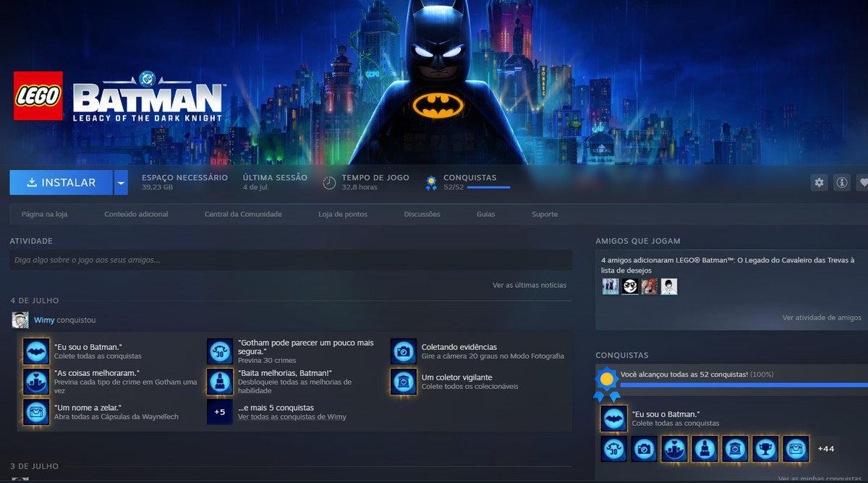The image size is (868, 483).
Task: Click the "3 DE JULHO" date header
Action: click(x=35, y=466)
